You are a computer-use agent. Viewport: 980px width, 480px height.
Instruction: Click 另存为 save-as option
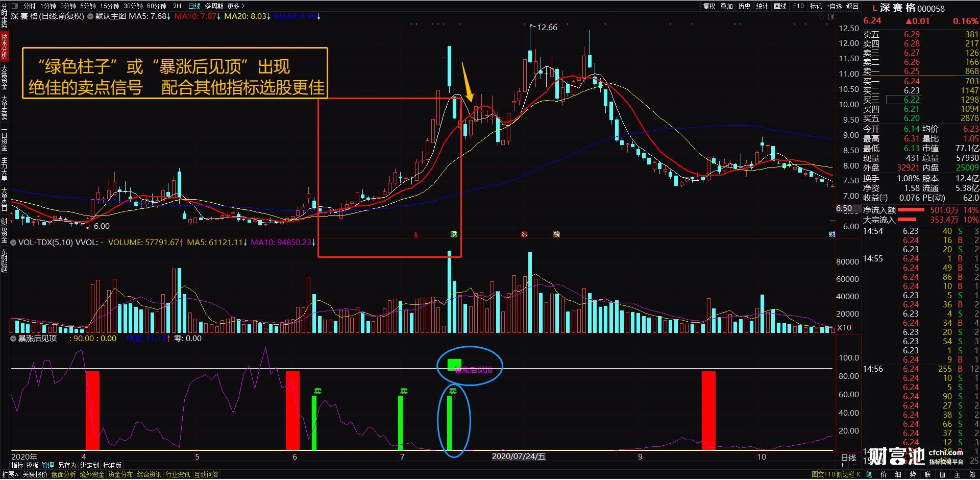[67, 466]
